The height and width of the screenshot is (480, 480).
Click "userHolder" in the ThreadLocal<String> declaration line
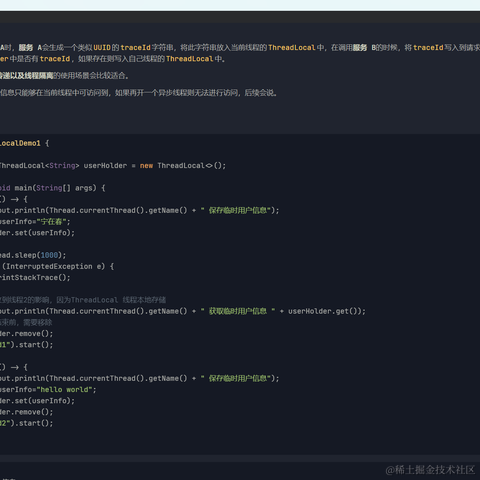click(x=105, y=166)
